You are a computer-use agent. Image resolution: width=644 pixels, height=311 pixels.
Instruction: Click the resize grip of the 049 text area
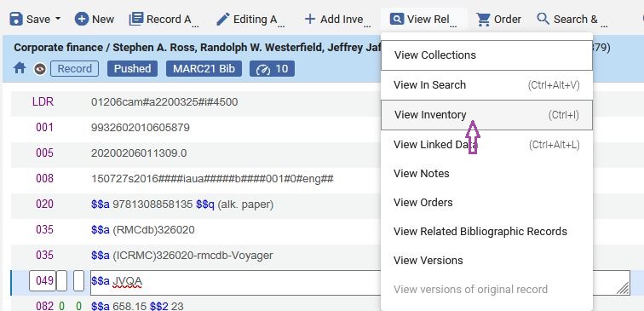623,288
